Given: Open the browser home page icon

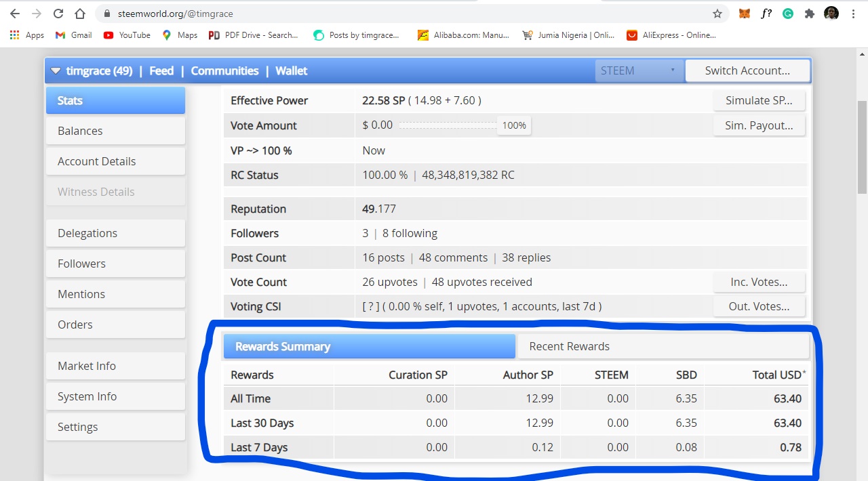Looking at the screenshot, I should [80, 14].
